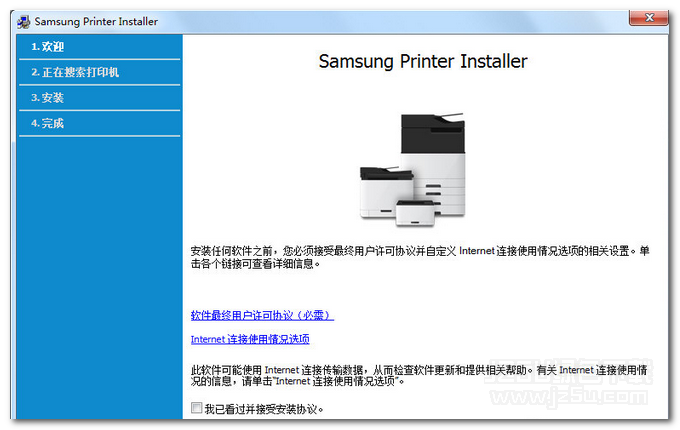The image size is (680, 430).
Task: Click the printers illustration image
Action: tap(412, 169)
